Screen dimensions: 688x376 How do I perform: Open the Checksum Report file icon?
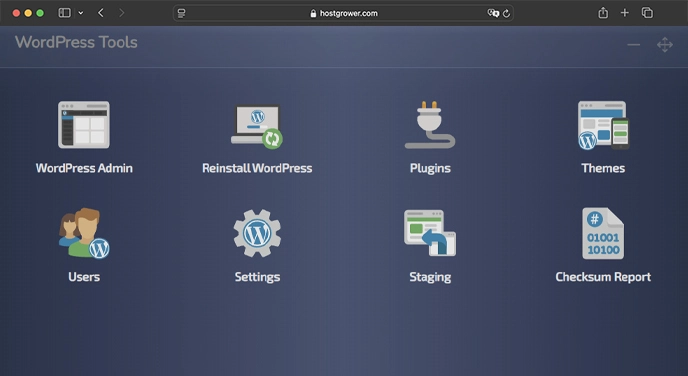click(603, 233)
